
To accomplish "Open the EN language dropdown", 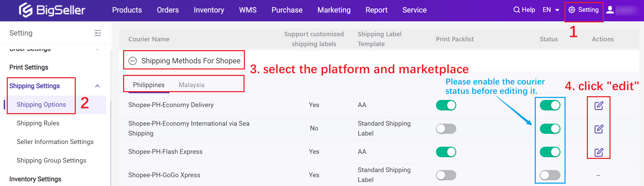I will pyautogui.click(x=551, y=10).
